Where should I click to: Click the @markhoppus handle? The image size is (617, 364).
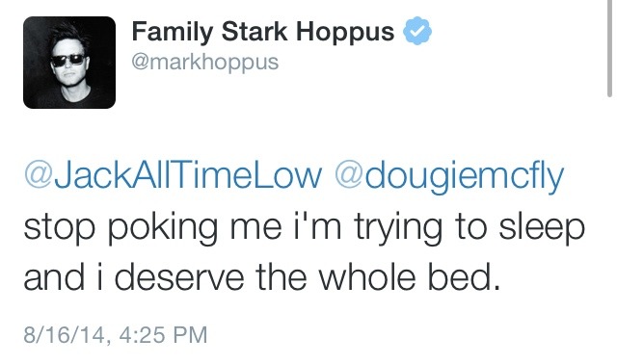tap(205, 63)
